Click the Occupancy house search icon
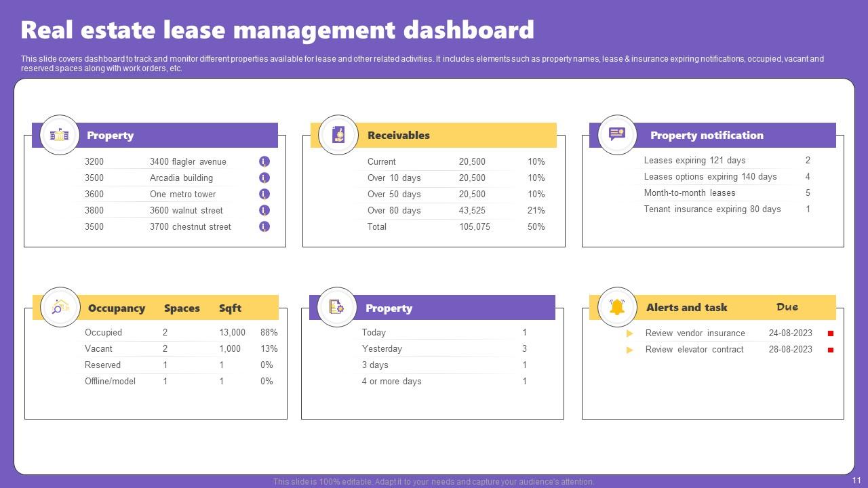The image size is (868, 488). click(x=60, y=307)
